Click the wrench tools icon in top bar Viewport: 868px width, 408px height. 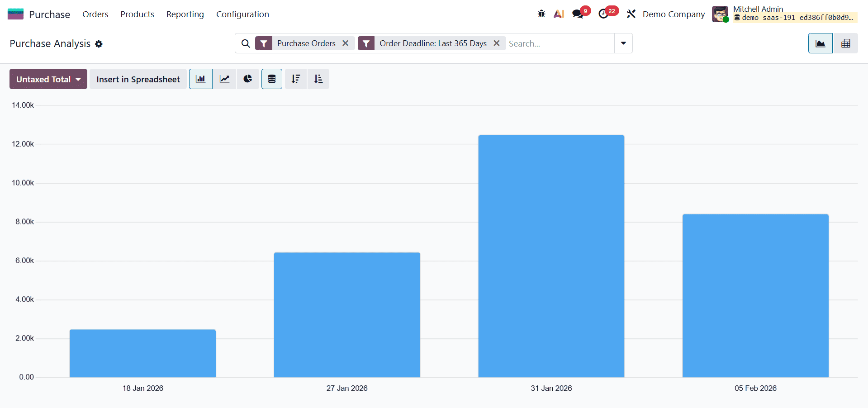point(631,14)
